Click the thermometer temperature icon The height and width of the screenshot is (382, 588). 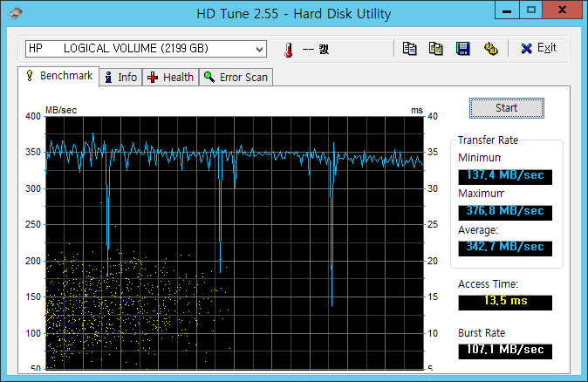[x=288, y=50]
